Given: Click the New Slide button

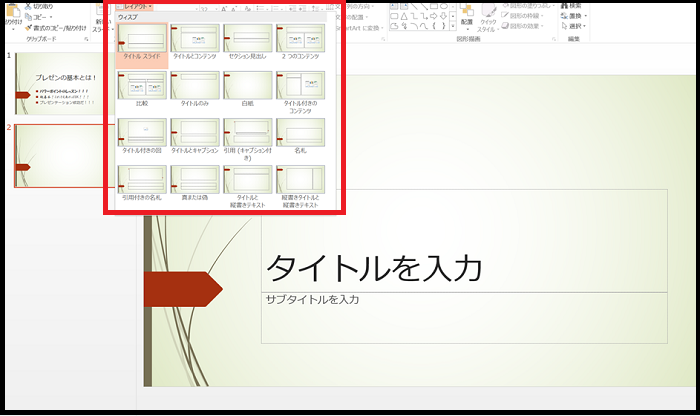Looking at the screenshot, I should (101, 18).
